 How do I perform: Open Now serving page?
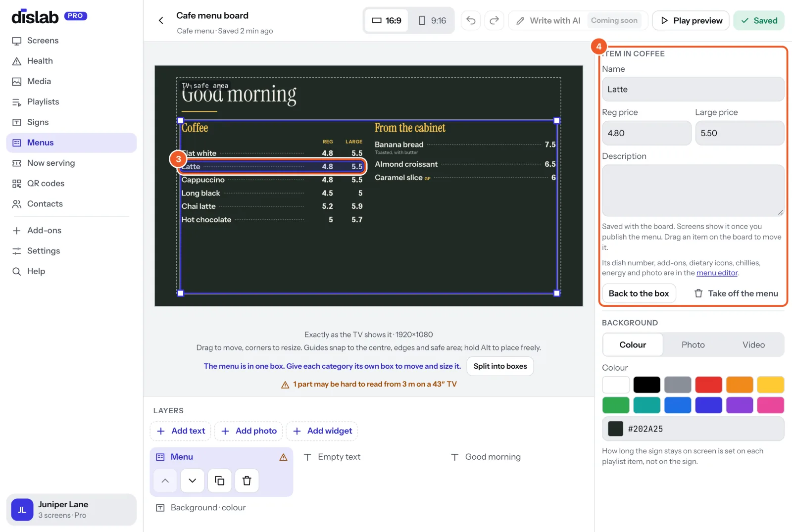tap(71, 163)
